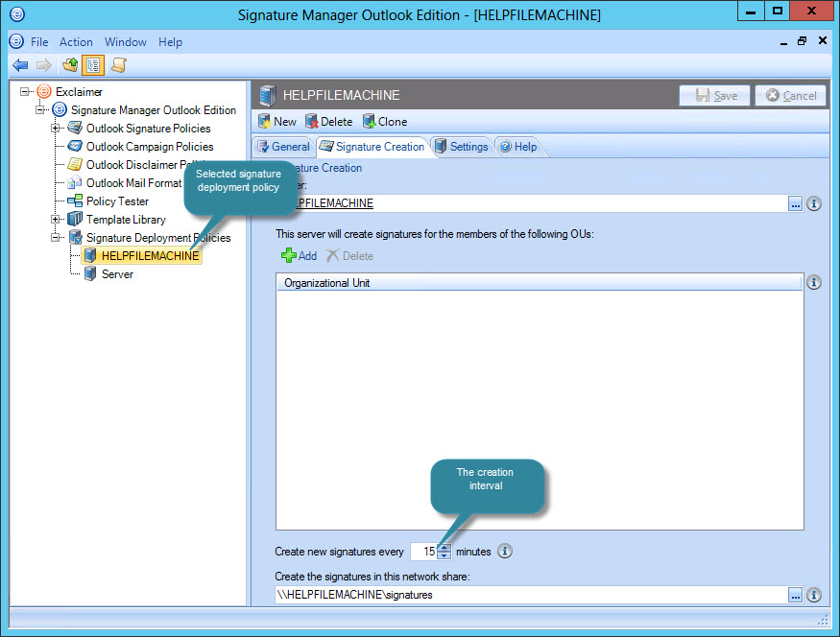Click the Cancel button

pyautogui.click(x=791, y=95)
